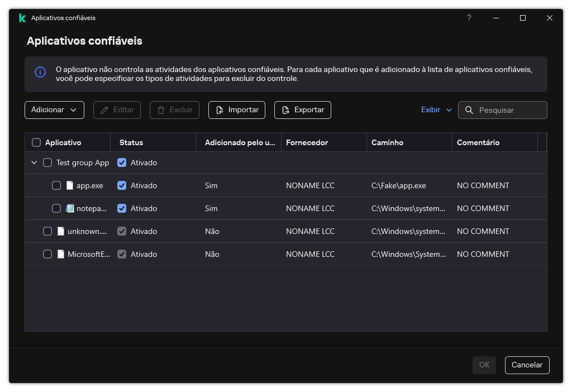572x392 pixels.
Task: Click the Kaspersky logo in title bar
Action: pyautogui.click(x=22, y=17)
